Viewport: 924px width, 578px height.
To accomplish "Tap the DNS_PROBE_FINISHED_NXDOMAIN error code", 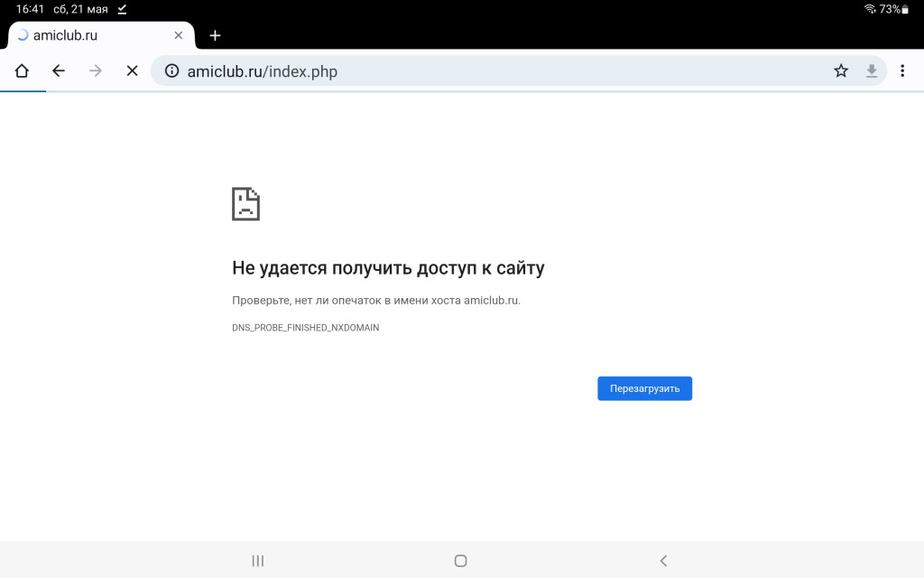I will [305, 328].
